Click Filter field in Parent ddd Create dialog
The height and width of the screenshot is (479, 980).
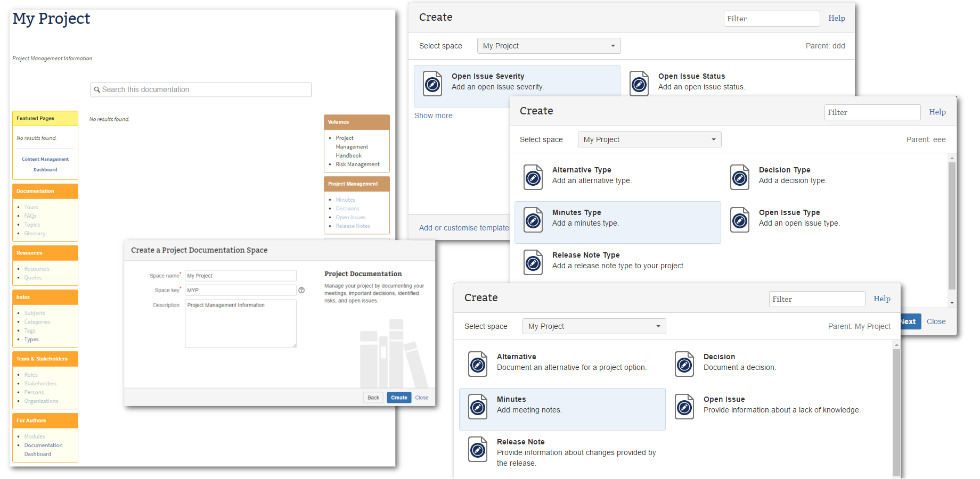772,19
